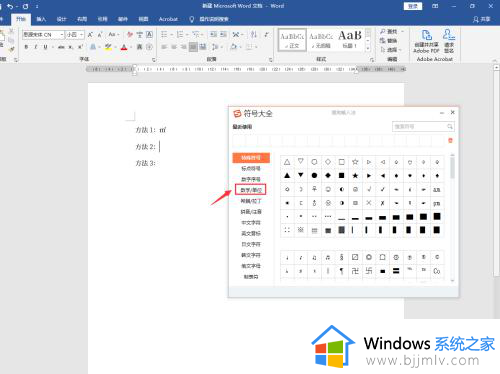Decrease font size with the shrink-font button
Screen dimensions: 500x374
click(x=100, y=35)
